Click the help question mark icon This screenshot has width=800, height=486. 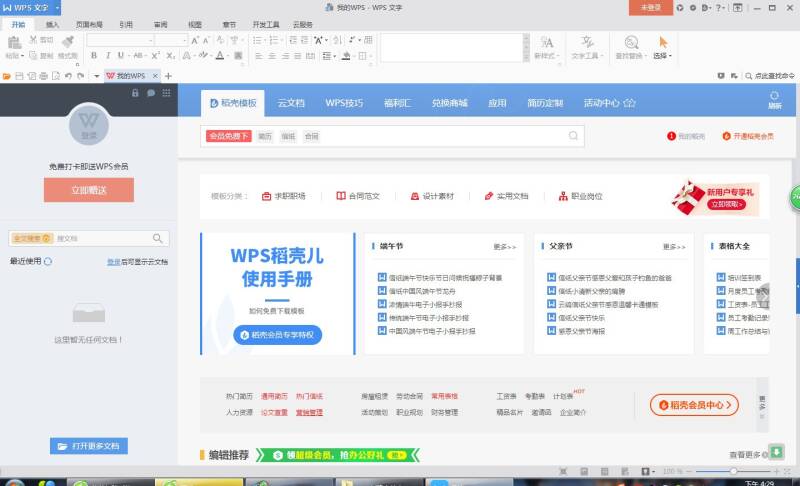[x=719, y=8]
